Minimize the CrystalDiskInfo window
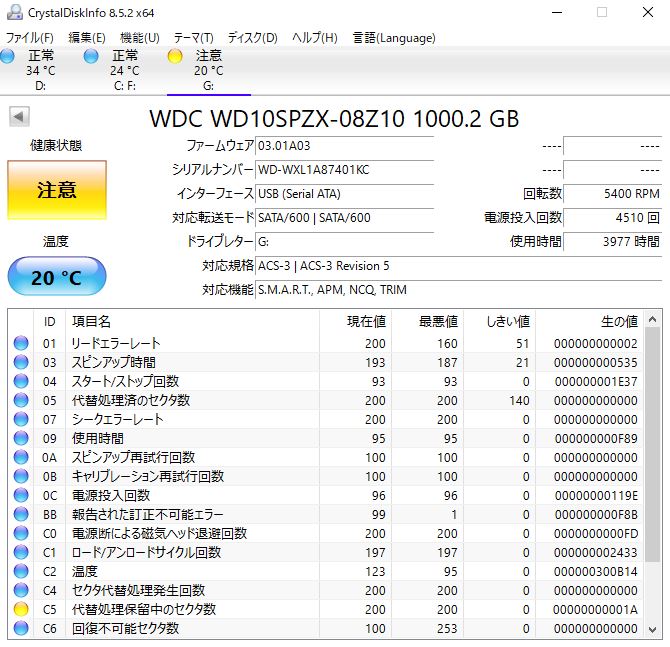Image resolution: width=670 pixels, height=647 pixels. pyautogui.click(x=557, y=12)
